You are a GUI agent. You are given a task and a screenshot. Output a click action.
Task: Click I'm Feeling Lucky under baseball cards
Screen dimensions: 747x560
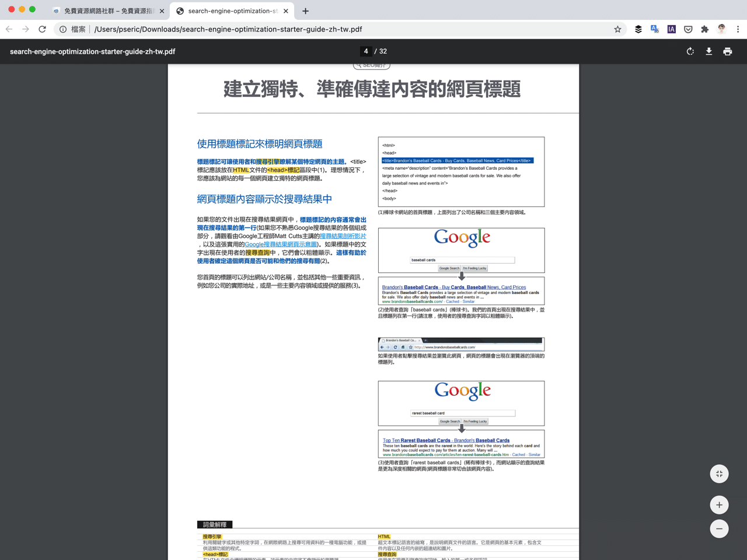coord(474,268)
